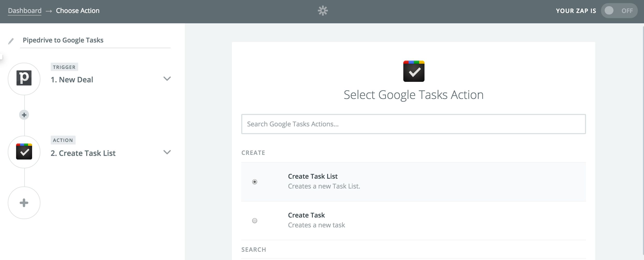
Task: Click the Choose Action breadcrumb
Action: click(78, 11)
